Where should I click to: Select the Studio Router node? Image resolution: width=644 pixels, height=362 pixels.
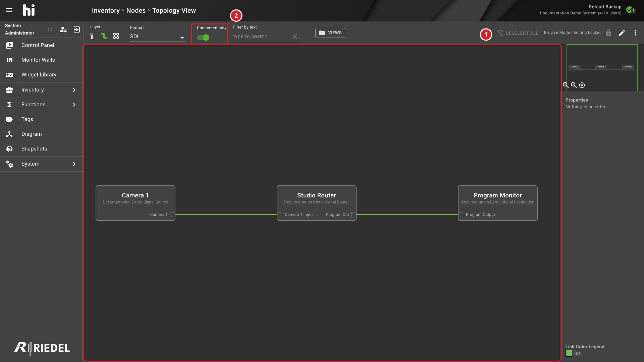coord(316,203)
